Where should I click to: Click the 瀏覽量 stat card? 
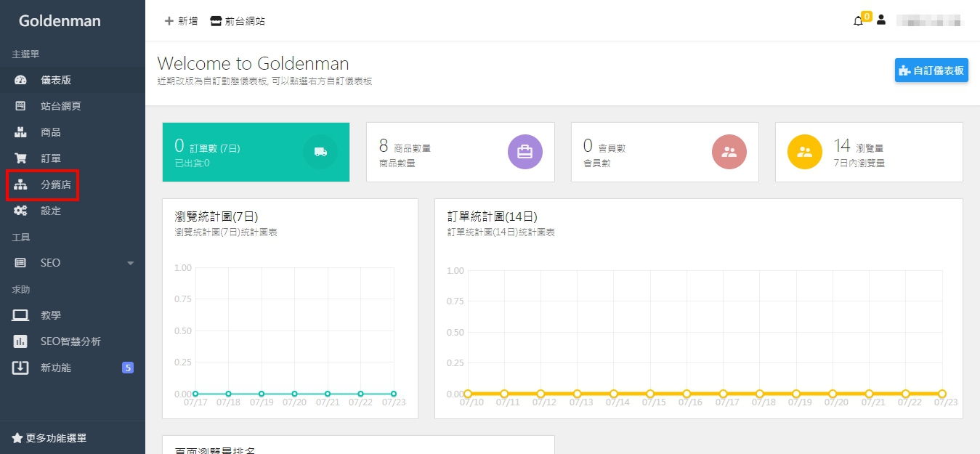pos(869,152)
